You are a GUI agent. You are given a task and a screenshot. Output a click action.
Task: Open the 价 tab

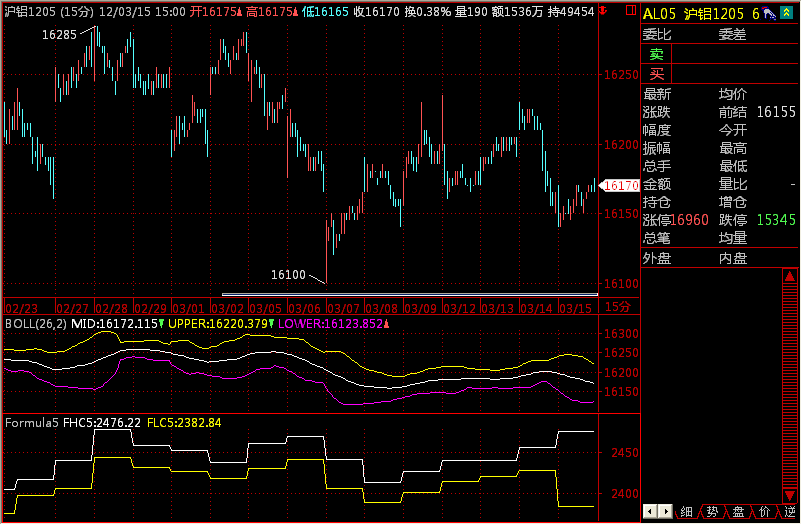764,512
